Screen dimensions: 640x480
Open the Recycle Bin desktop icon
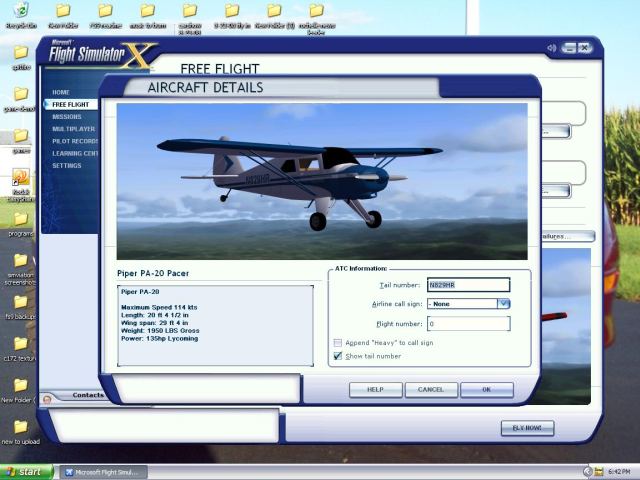click(x=21, y=12)
